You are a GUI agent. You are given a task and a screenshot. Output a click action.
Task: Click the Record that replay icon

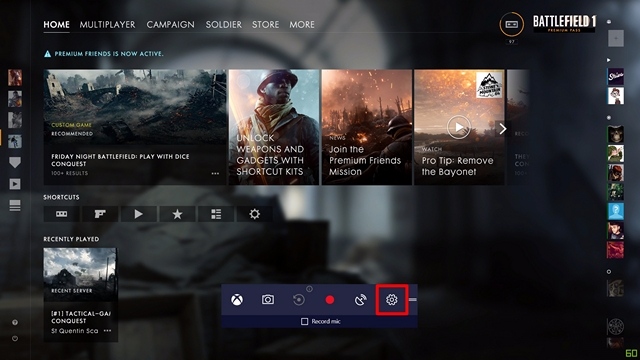click(x=299, y=300)
